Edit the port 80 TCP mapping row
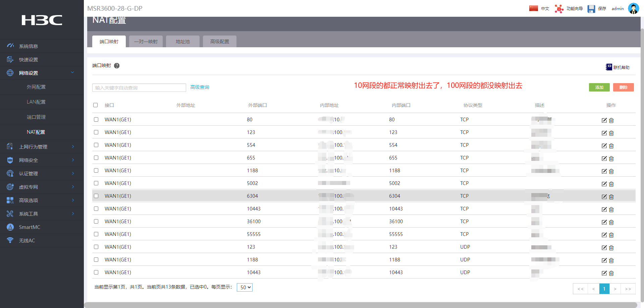The height and width of the screenshot is (308, 644). point(604,120)
